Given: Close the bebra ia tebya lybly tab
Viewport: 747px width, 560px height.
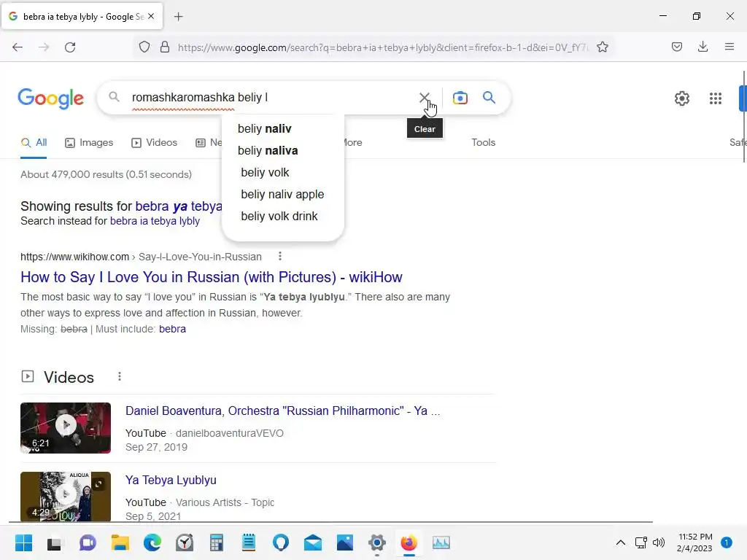Looking at the screenshot, I should coord(151,16).
